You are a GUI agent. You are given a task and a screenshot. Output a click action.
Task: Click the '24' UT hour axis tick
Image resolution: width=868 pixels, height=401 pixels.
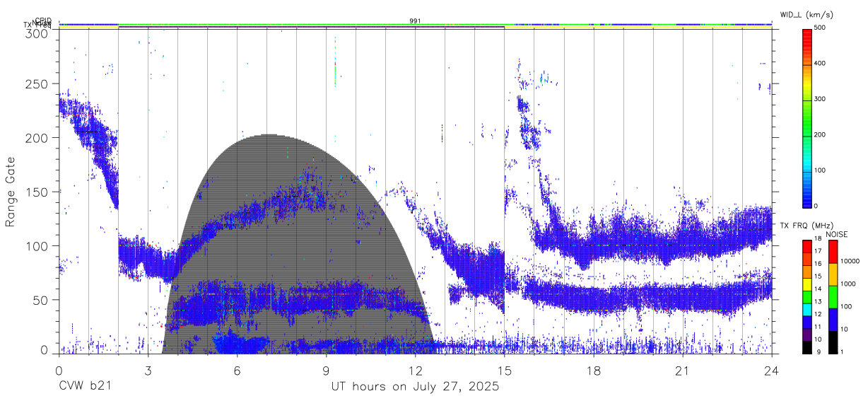772,371
